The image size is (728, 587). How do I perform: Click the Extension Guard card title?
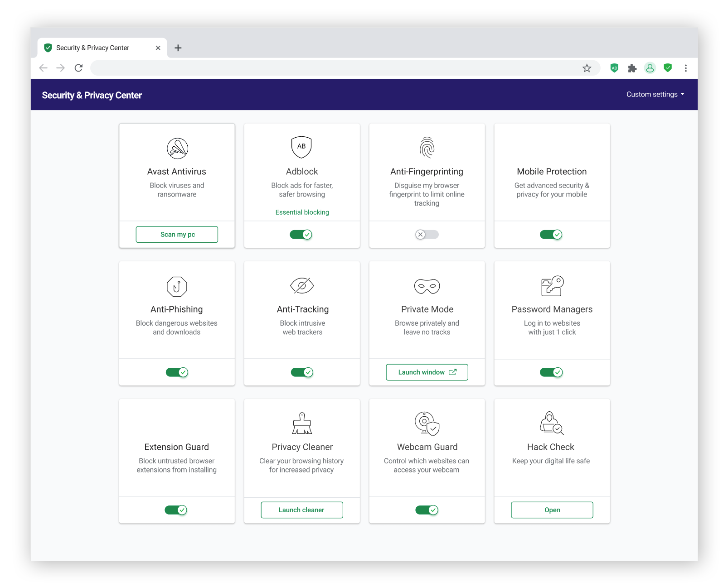point(177,447)
